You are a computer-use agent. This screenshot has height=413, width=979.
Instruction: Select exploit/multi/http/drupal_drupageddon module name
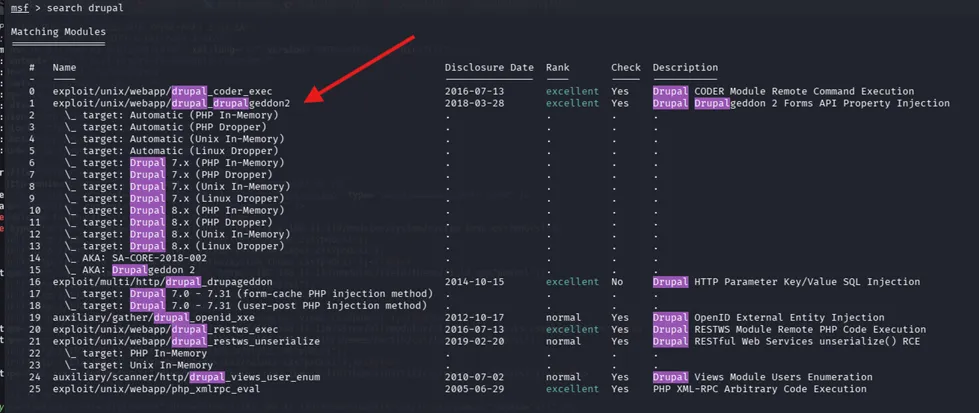[x=162, y=281]
